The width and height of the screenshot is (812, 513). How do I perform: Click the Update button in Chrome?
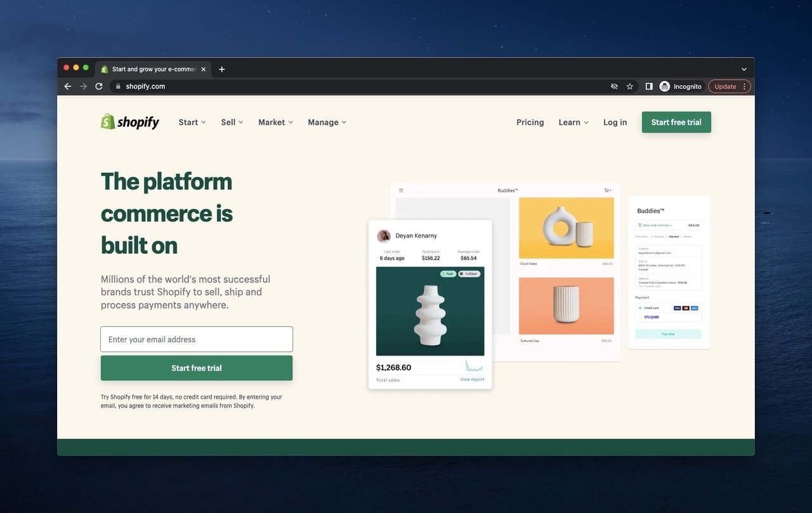point(730,86)
